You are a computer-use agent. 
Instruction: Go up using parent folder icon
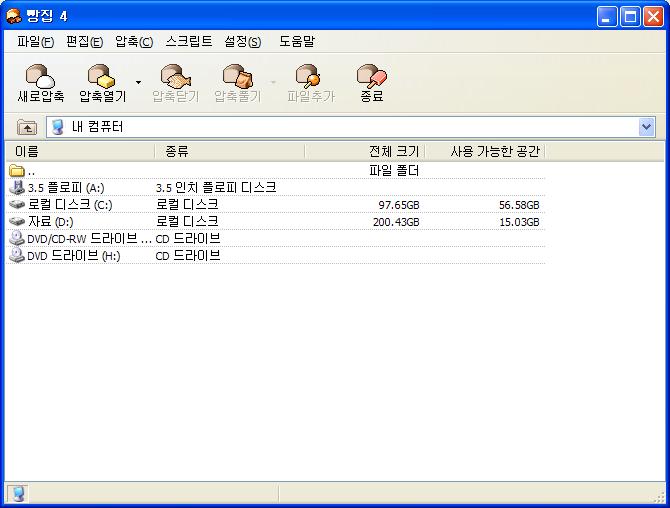tap(27, 127)
